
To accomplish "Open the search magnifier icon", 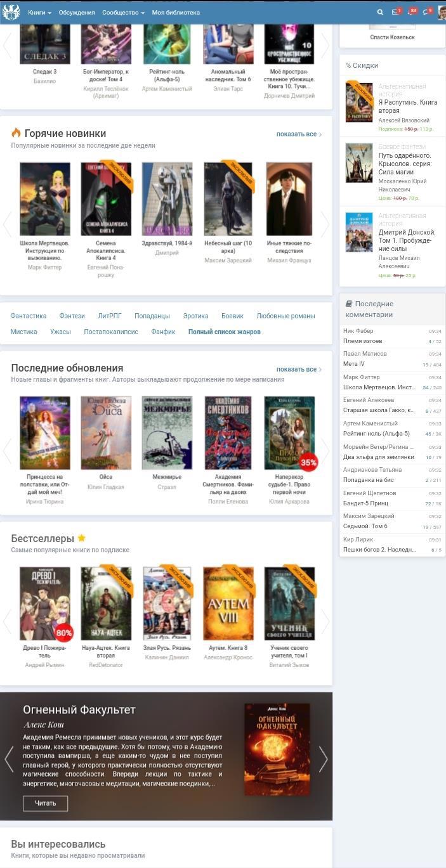I will click(x=380, y=12).
